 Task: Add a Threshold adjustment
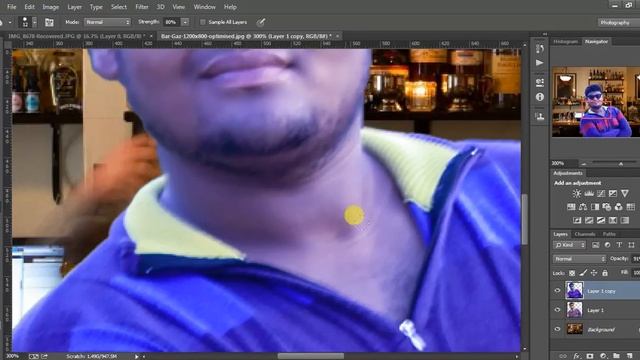[x=601, y=220]
